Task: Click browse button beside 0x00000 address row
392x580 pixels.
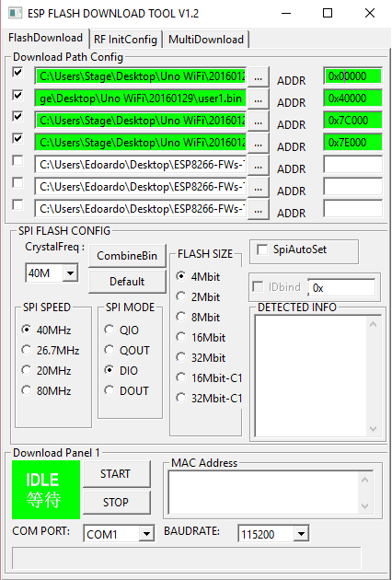Action: point(259,77)
